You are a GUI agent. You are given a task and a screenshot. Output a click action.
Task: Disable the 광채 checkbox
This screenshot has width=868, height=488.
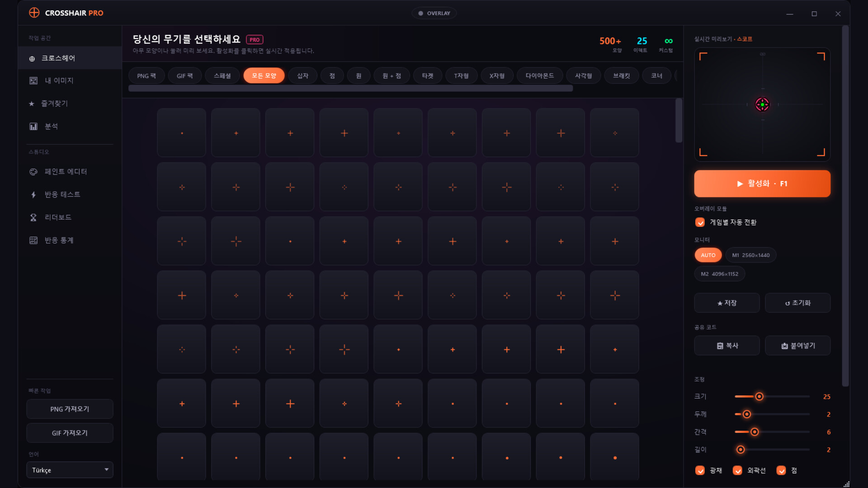pos(700,470)
